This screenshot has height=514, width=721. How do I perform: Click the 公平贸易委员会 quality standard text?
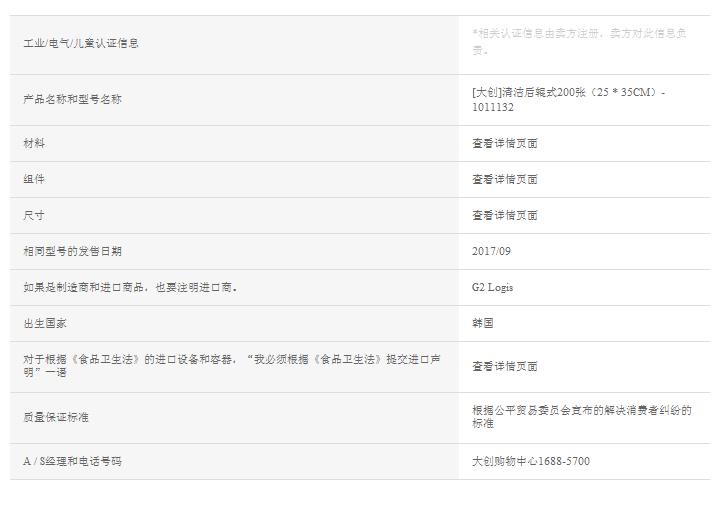click(581, 417)
